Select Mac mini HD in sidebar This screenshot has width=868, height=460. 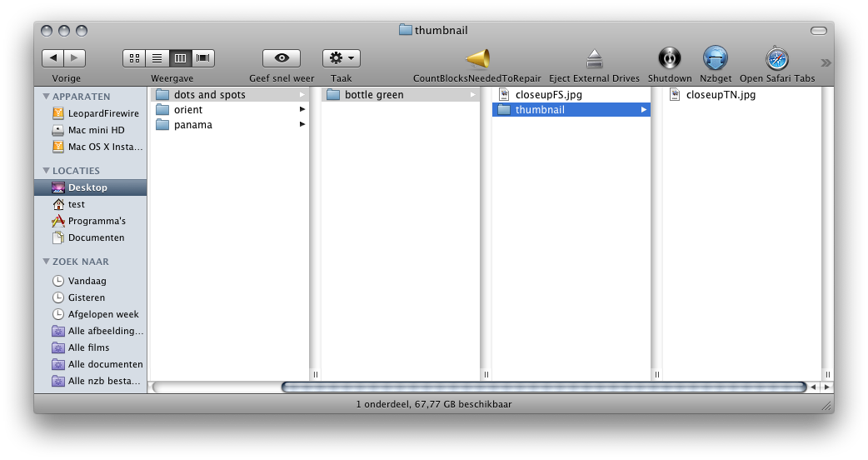click(90, 130)
